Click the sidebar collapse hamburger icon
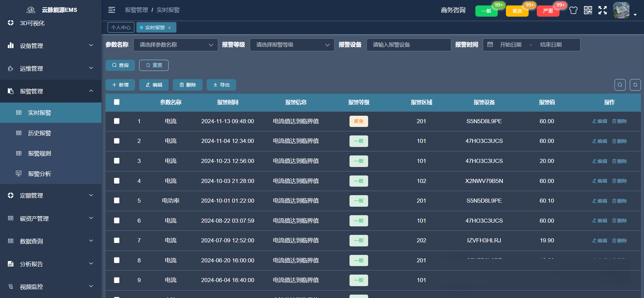Screen dimensions: 644x298 click(x=112, y=10)
